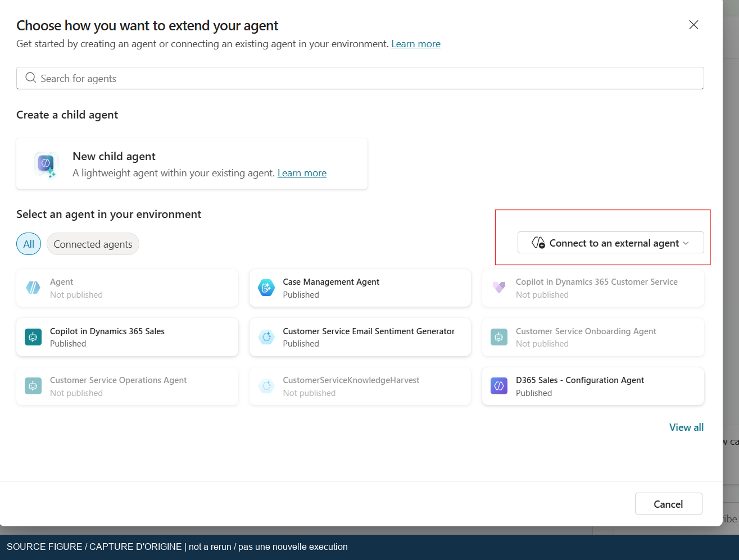Click the Copilot in Dynamics 365 Sales icon

point(33,337)
